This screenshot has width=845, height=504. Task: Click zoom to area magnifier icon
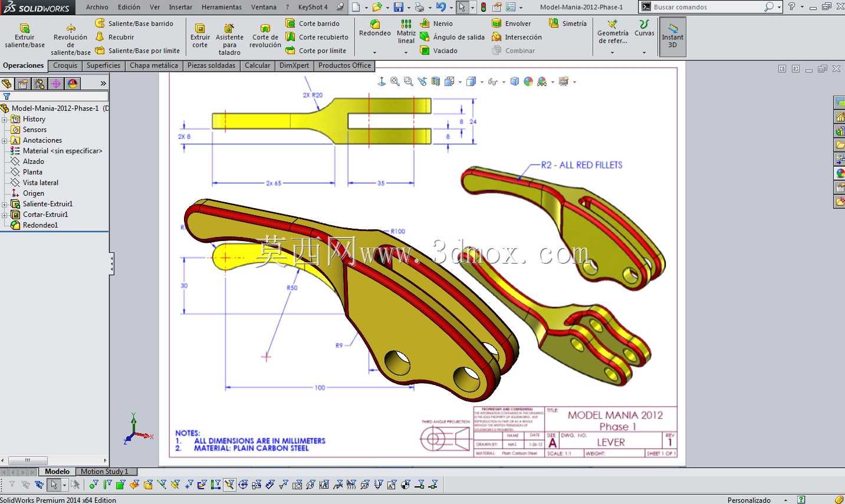click(x=409, y=82)
